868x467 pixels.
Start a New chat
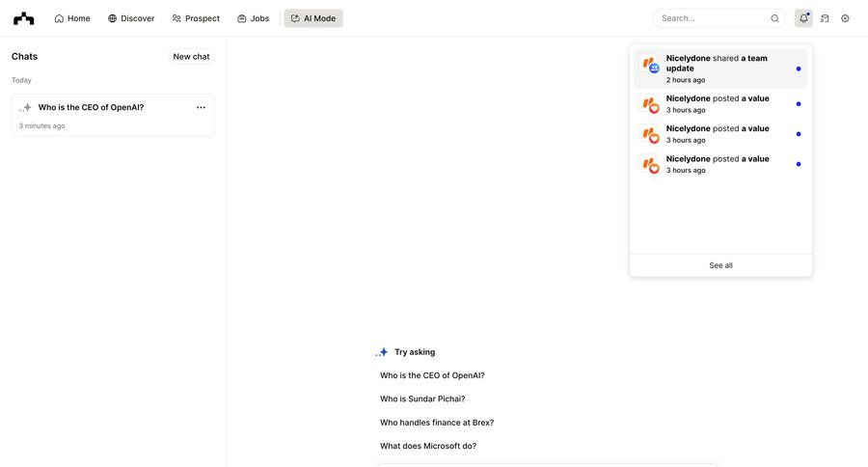pyautogui.click(x=191, y=57)
